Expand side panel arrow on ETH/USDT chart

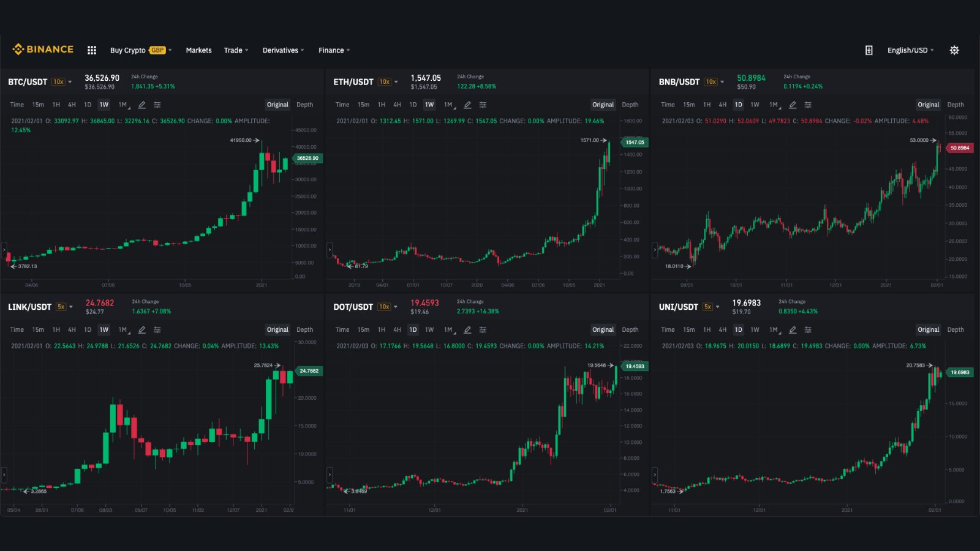[x=330, y=249]
